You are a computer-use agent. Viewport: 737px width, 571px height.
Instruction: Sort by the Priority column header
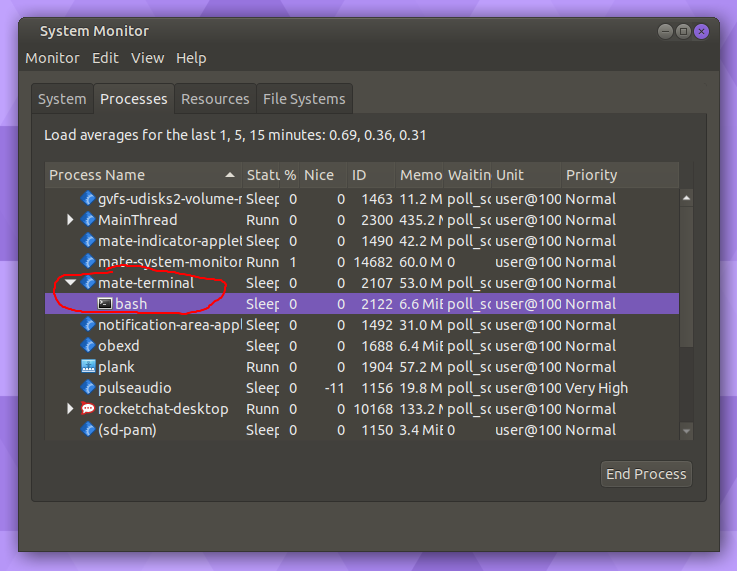[620, 175]
